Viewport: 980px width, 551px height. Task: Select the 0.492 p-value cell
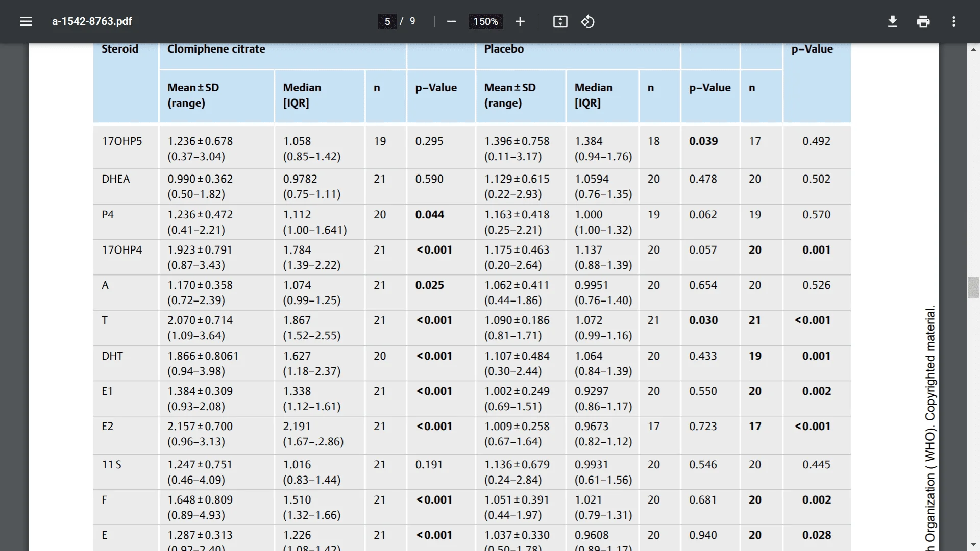coord(816,141)
